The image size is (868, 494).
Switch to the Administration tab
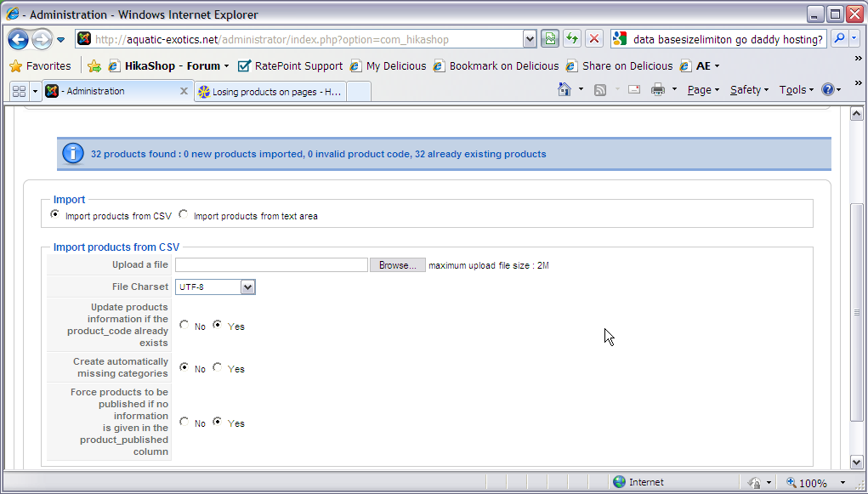(x=111, y=91)
